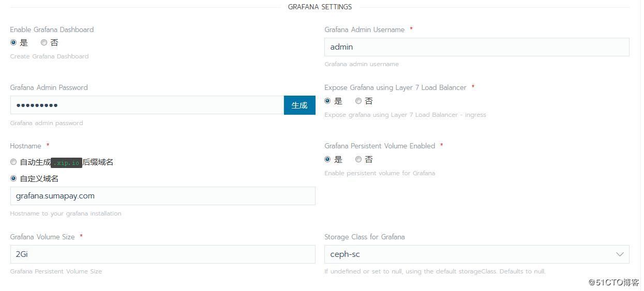This screenshot has width=644, height=291.
Task: Click the Hostname field label
Action: point(25,146)
